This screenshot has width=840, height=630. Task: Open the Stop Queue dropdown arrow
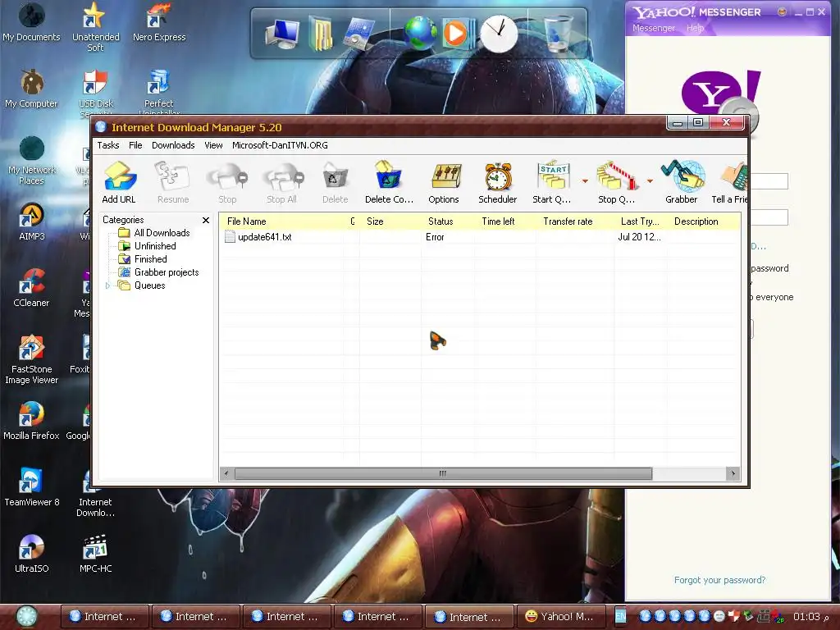tap(650, 181)
